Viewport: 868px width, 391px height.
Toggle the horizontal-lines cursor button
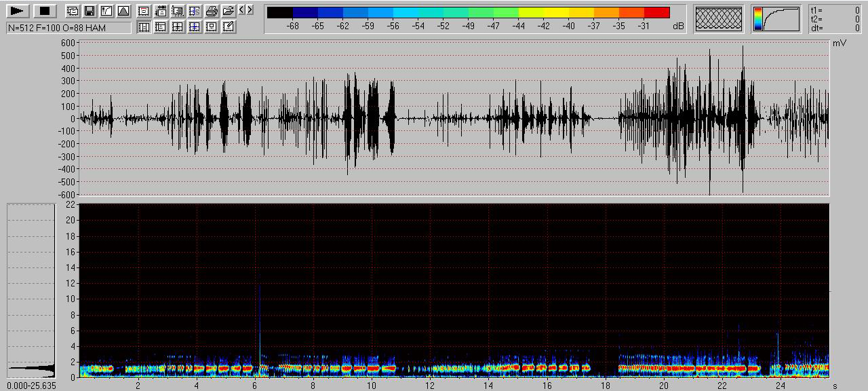tap(161, 26)
